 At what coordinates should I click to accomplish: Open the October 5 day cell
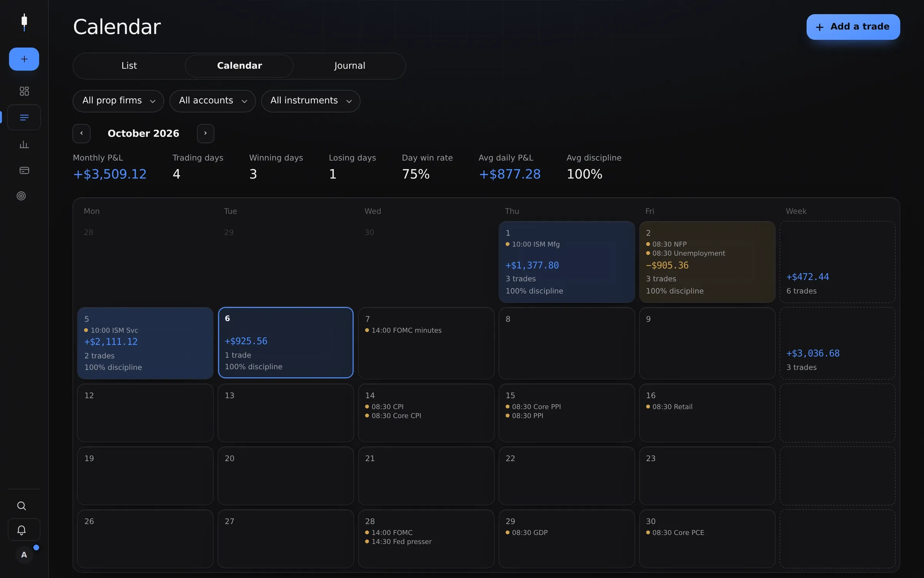(145, 343)
